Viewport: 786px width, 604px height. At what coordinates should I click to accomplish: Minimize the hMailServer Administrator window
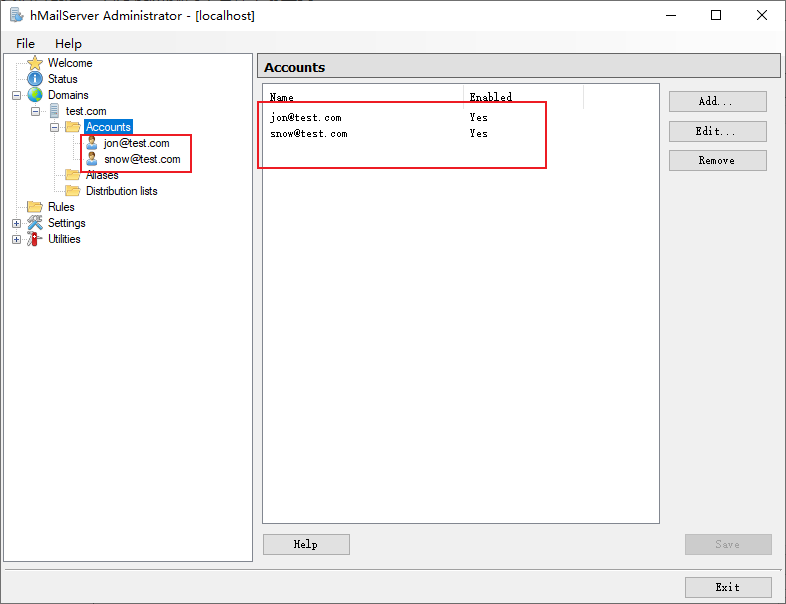pos(671,16)
